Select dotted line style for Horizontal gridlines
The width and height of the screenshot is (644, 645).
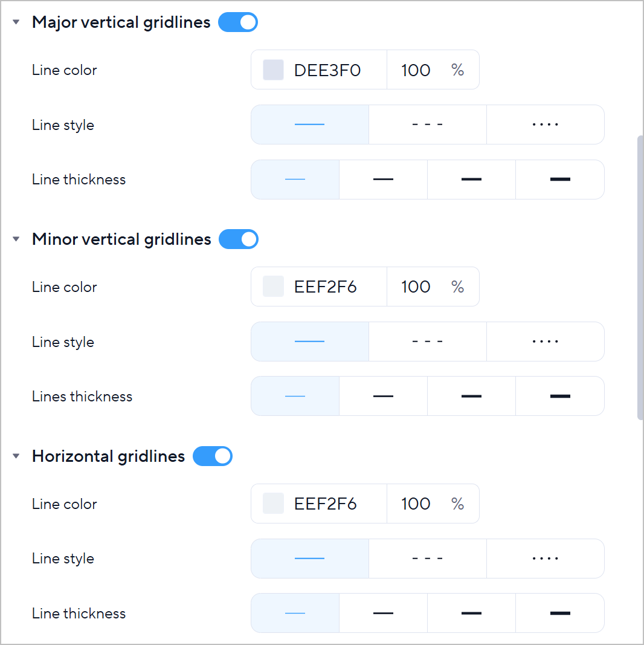(x=545, y=559)
